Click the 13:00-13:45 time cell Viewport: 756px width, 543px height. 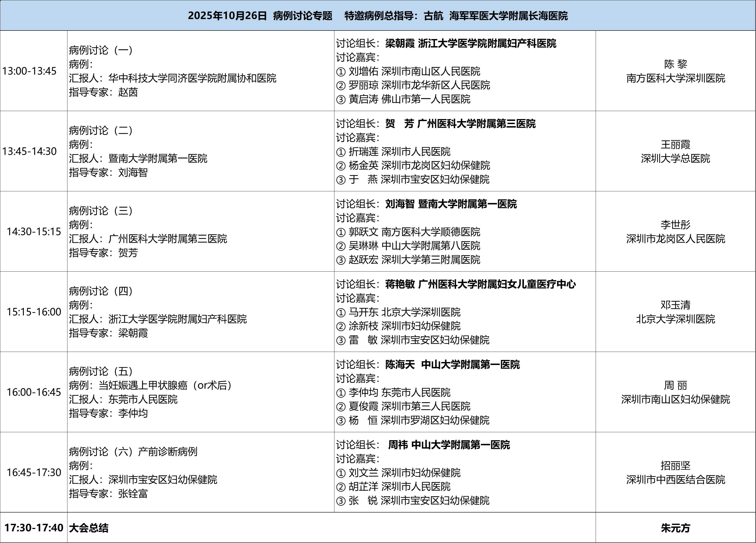coord(29,71)
